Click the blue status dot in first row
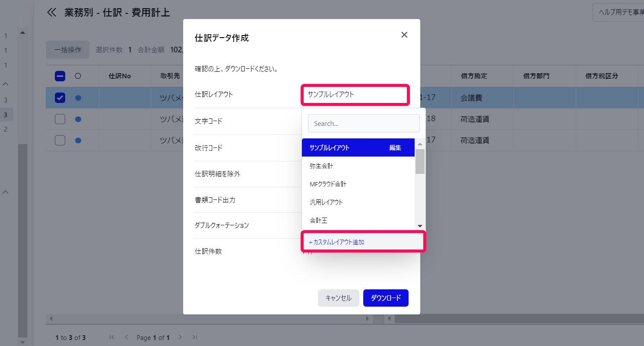The width and height of the screenshot is (644, 346). (78, 98)
